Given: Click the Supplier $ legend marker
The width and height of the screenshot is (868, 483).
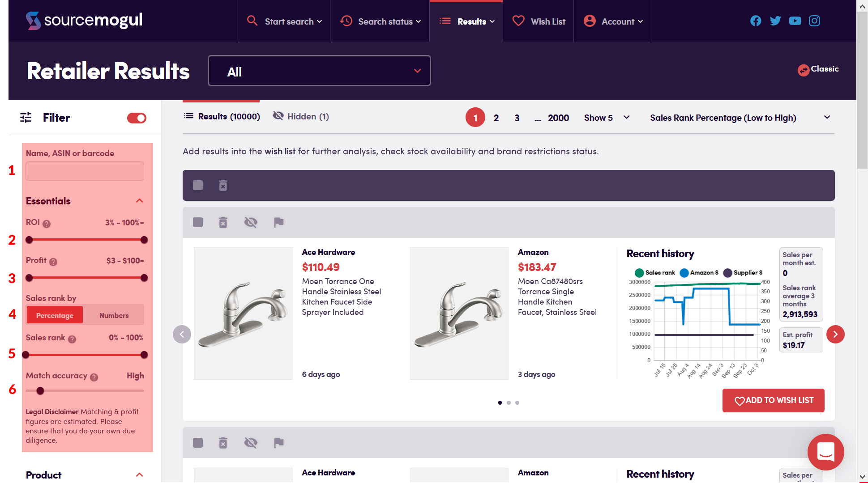Looking at the screenshot, I should (727, 273).
